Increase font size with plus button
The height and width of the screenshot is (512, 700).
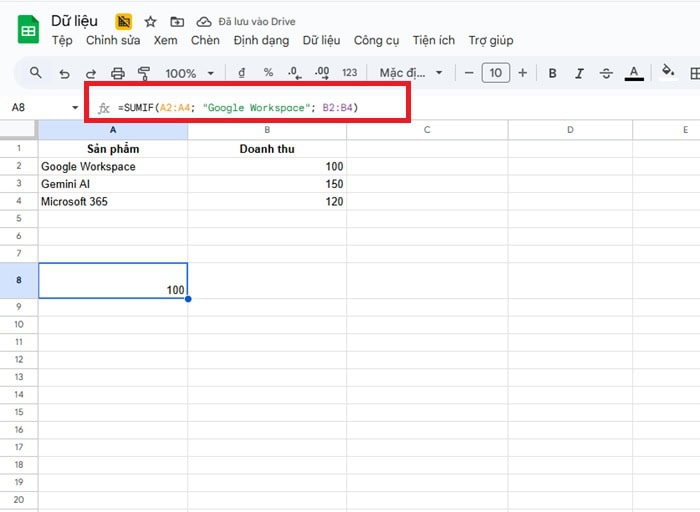click(x=522, y=73)
